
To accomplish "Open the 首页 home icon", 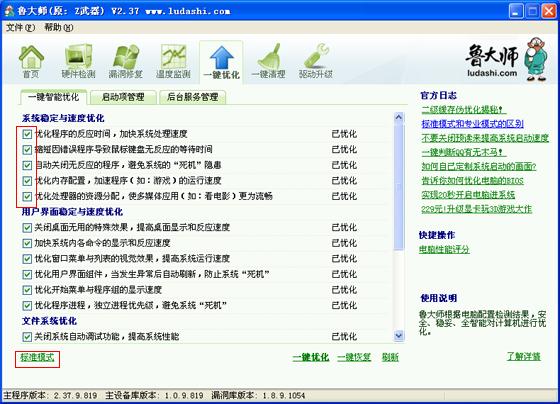I will 31,61.
